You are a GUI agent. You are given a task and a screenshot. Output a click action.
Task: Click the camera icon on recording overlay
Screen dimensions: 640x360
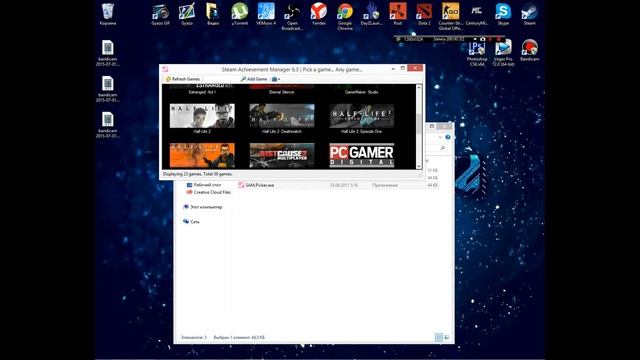(x=483, y=39)
